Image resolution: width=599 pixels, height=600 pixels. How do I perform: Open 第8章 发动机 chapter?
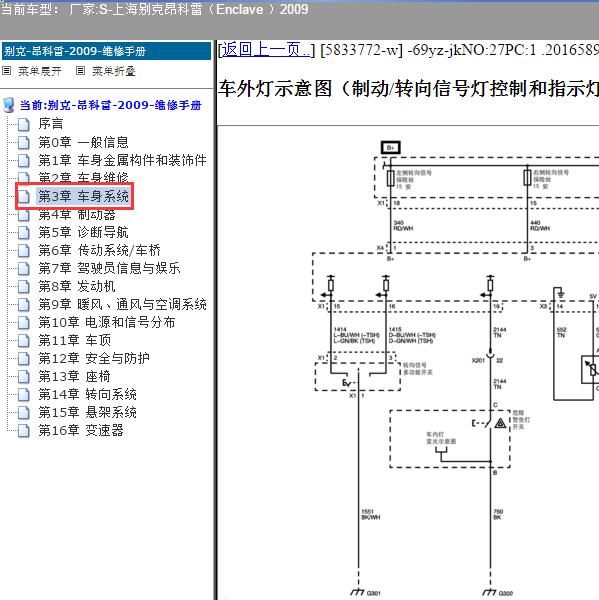click(x=77, y=286)
